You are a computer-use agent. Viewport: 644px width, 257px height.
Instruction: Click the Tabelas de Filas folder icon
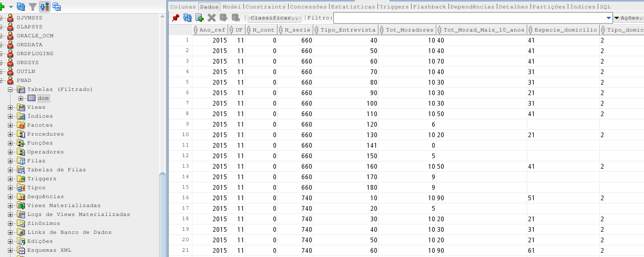pyautogui.click(x=21, y=170)
